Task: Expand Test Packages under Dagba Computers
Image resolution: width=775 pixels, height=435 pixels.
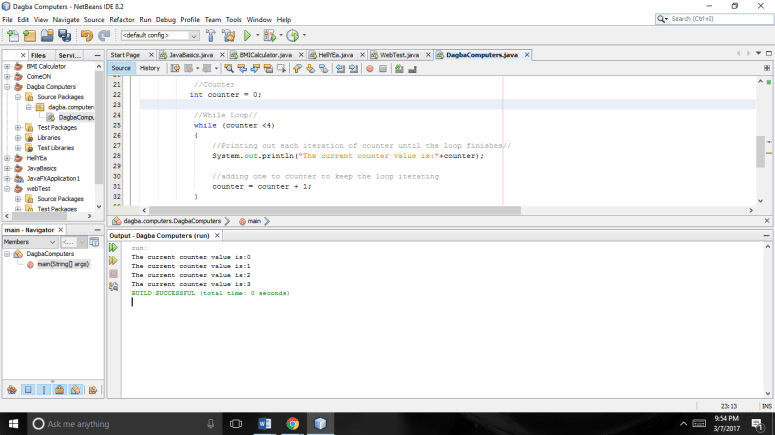Action: (18, 128)
